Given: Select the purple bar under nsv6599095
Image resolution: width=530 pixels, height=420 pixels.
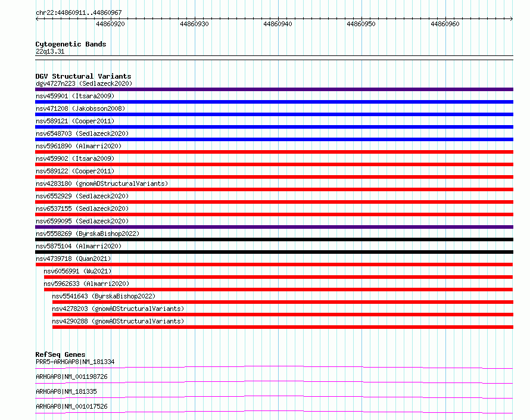Looking at the screenshot, I should pyautogui.click(x=274, y=227).
